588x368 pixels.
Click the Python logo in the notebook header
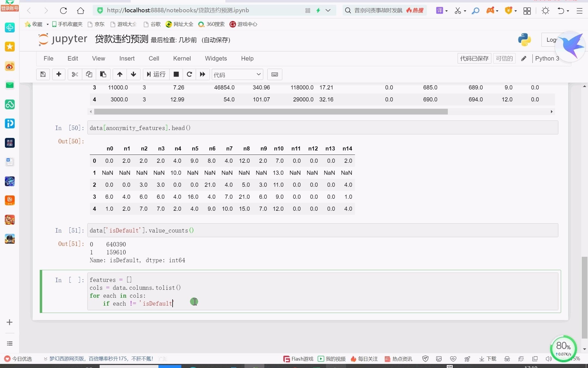click(524, 40)
